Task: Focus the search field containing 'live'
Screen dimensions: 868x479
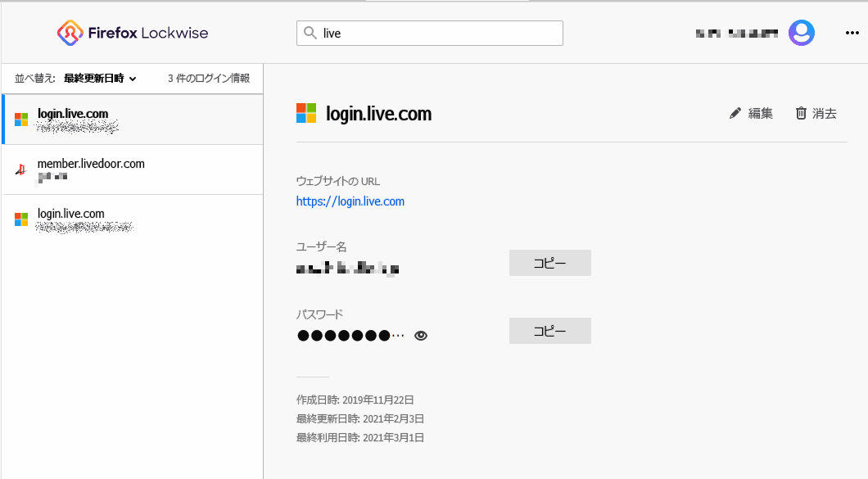Action: click(x=430, y=34)
